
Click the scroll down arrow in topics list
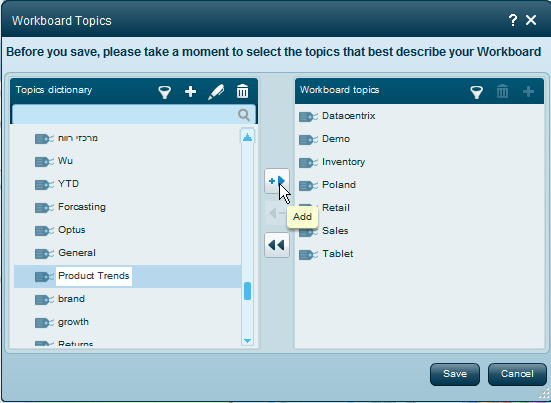(x=247, y=340)
